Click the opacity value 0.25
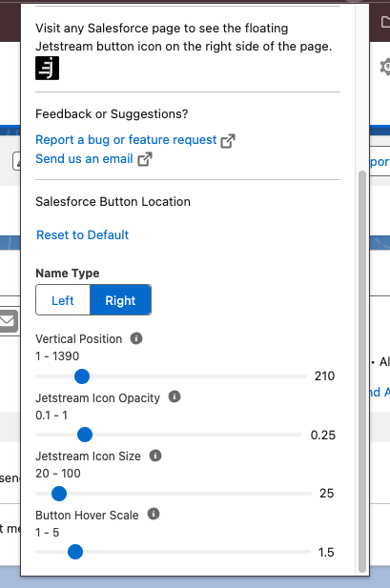The image size is (390, 588). [x=323, y=435]
